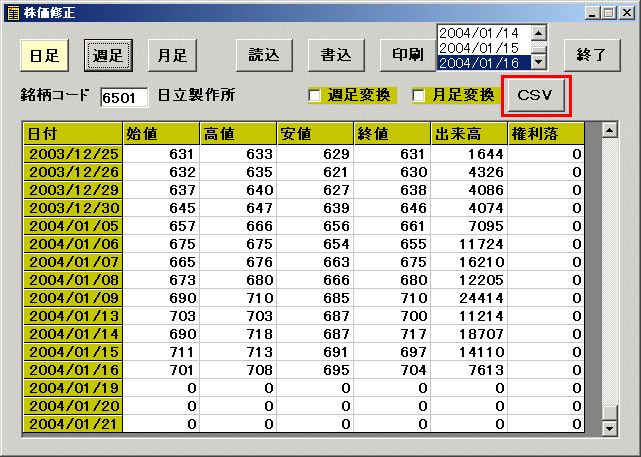Click the 出来高 column header
Screen dimensions: 641x457
click(x=468, y=133)
